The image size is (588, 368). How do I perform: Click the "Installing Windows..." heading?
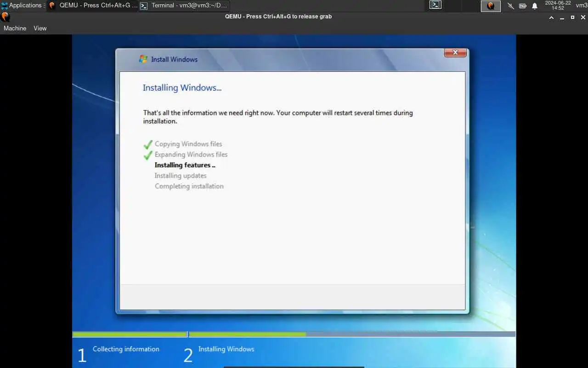(x=182, y=88)
